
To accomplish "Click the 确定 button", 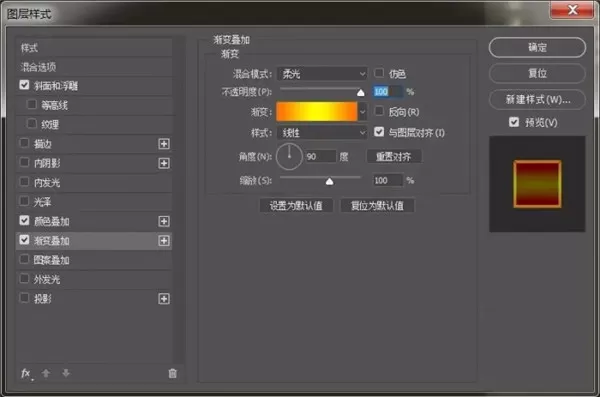I will [537, 47].
